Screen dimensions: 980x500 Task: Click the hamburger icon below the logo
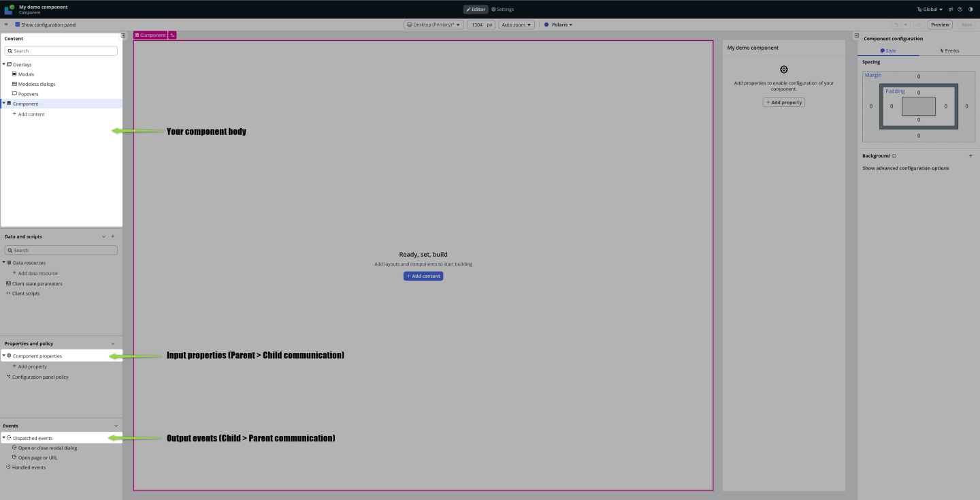click(6, 24)
